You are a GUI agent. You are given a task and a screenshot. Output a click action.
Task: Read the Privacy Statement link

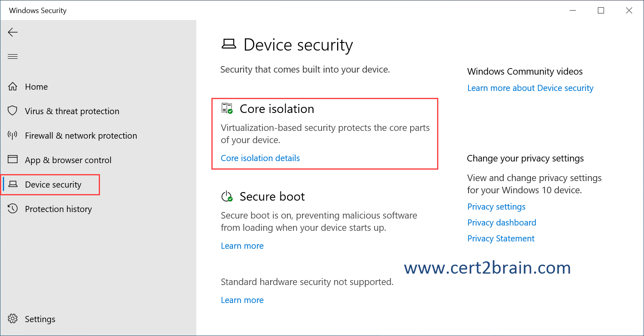pos(501,239)
